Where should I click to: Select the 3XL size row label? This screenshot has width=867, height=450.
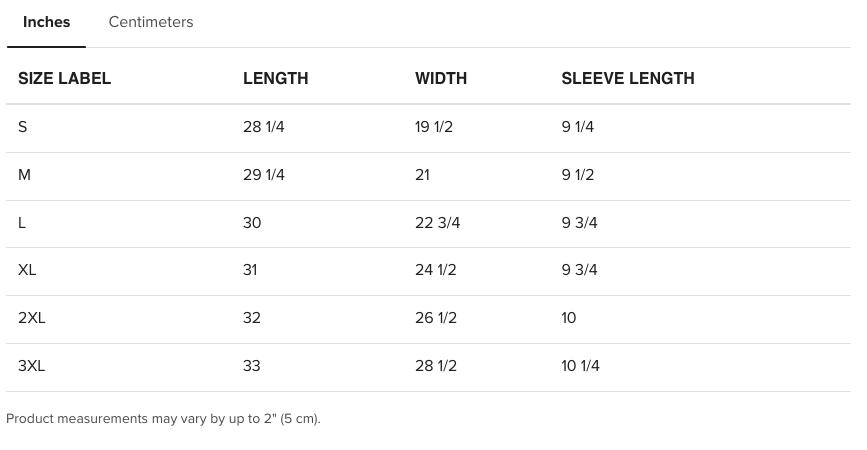[32, 366]
